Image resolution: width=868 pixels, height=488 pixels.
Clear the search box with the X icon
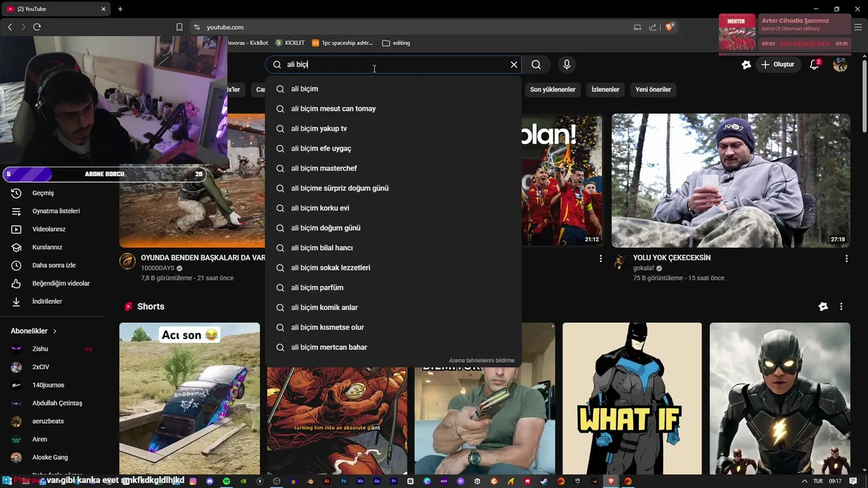coord(514,64)
